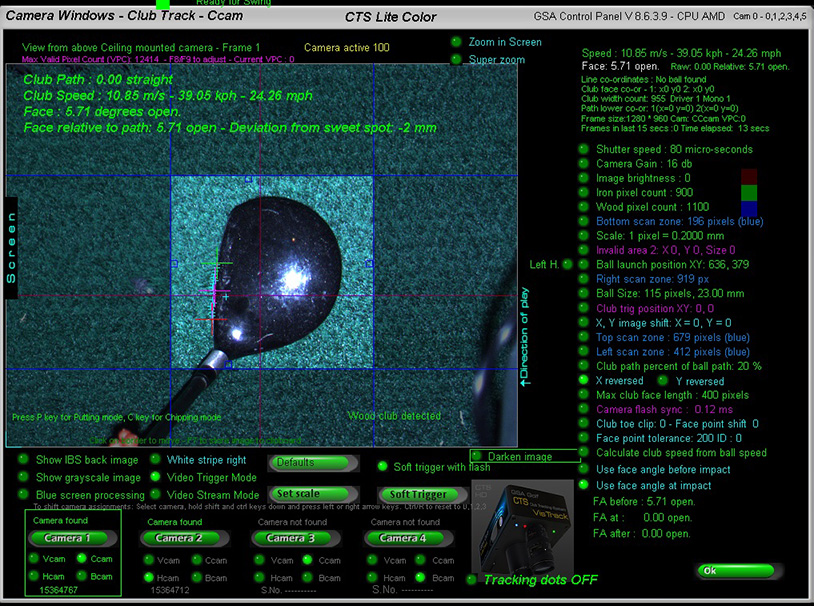
Task: Click the club head in camera image
Action: click(x=277, y=278)
